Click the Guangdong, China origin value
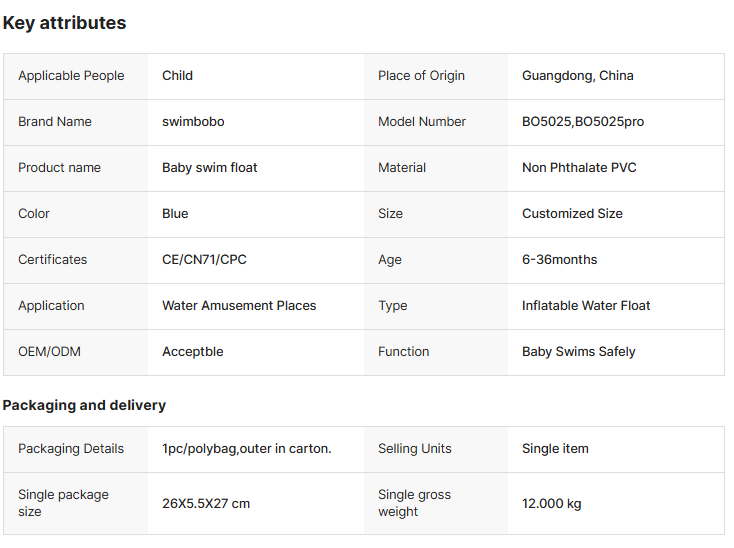734x548 pixels. pos(577,76)
